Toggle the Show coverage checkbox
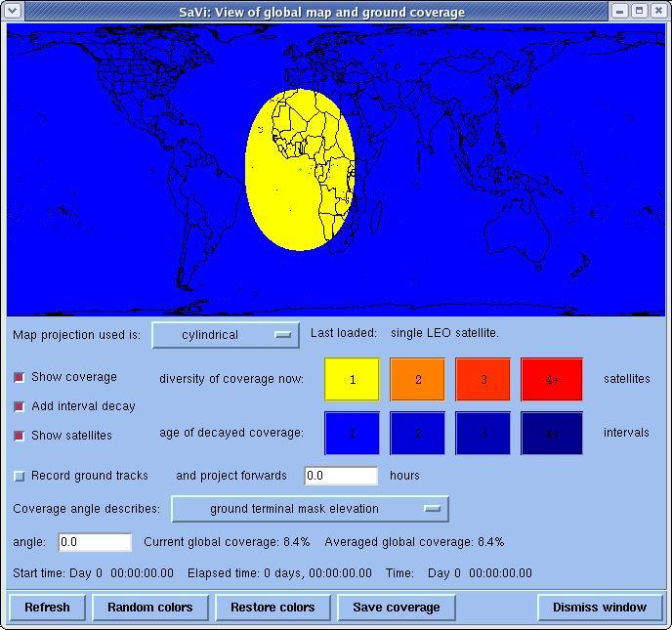This screenshot has height=630, width=672. pos(19,377)
